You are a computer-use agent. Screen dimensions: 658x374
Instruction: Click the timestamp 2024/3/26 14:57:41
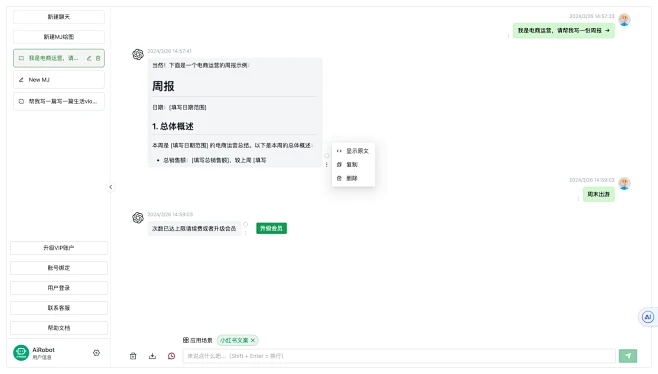[x=170, y=51]
